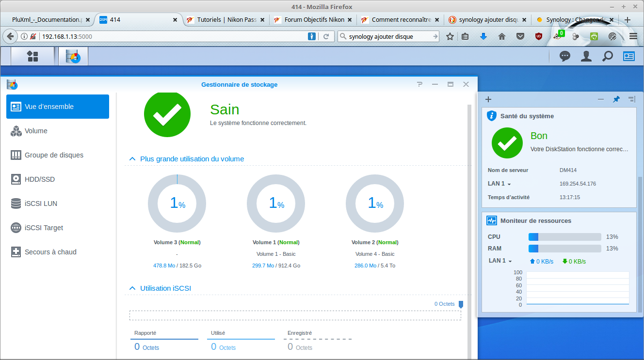
Task: Collapse the Utilisation iSCSI section
Action: click(132, 288)
